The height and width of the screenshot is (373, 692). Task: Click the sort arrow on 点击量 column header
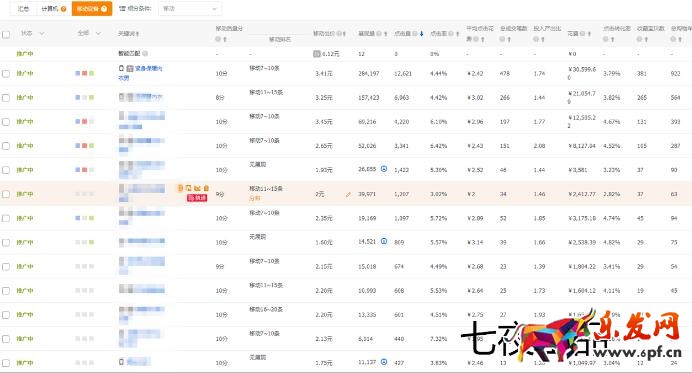(422, 34)
